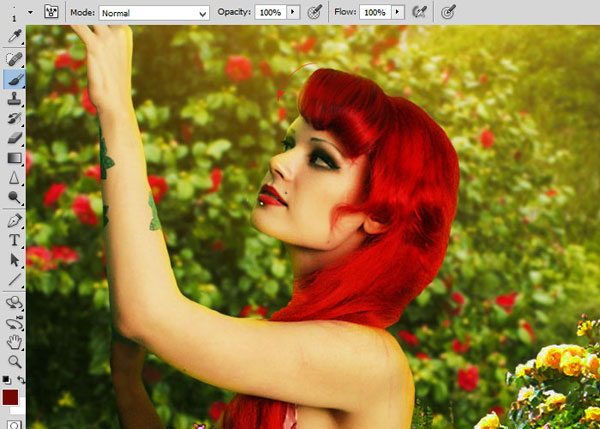Screen dimensions: 600x429
Task: Toggle Quick Mask mode
Action: (15, 425)
